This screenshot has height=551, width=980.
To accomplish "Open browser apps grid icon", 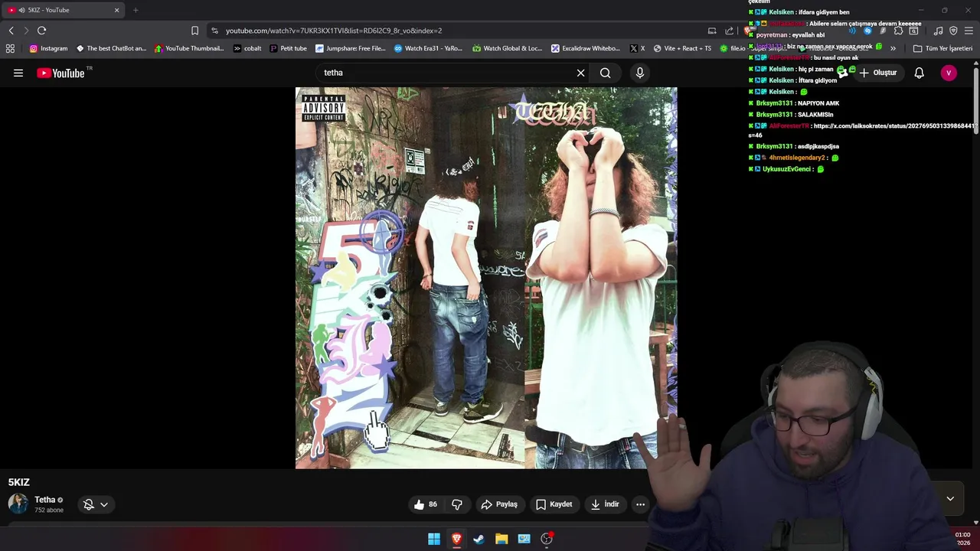I will 10,48.
